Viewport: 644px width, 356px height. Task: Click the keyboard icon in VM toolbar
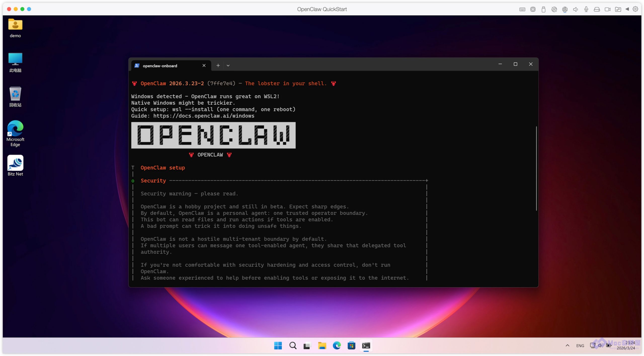click(522, 9)
